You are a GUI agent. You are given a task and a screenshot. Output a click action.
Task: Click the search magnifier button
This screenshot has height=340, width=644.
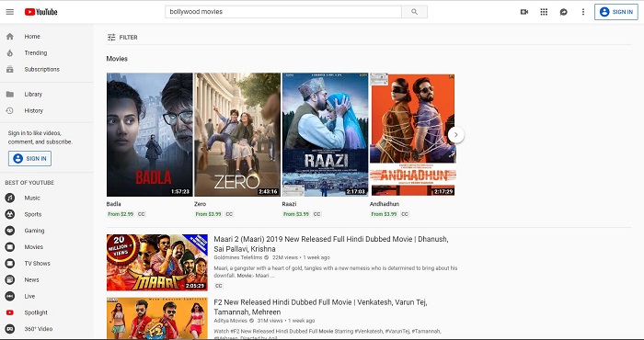pyautogui.click(x=414, y=12)
